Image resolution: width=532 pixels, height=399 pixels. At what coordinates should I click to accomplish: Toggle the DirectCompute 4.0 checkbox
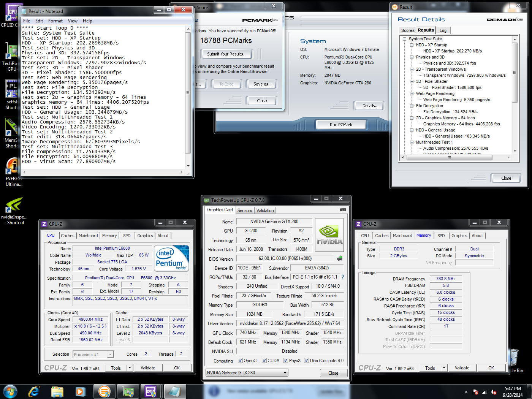click(x=306, y=361)
